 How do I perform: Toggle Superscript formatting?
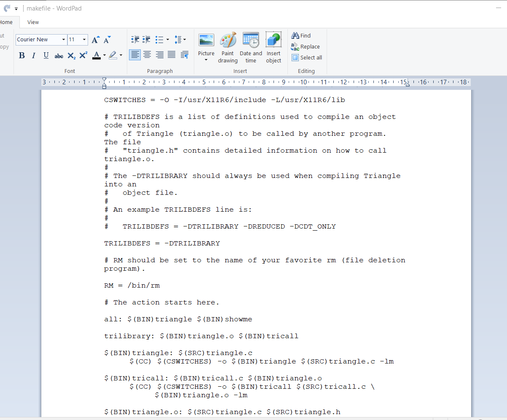coord(83,55)
